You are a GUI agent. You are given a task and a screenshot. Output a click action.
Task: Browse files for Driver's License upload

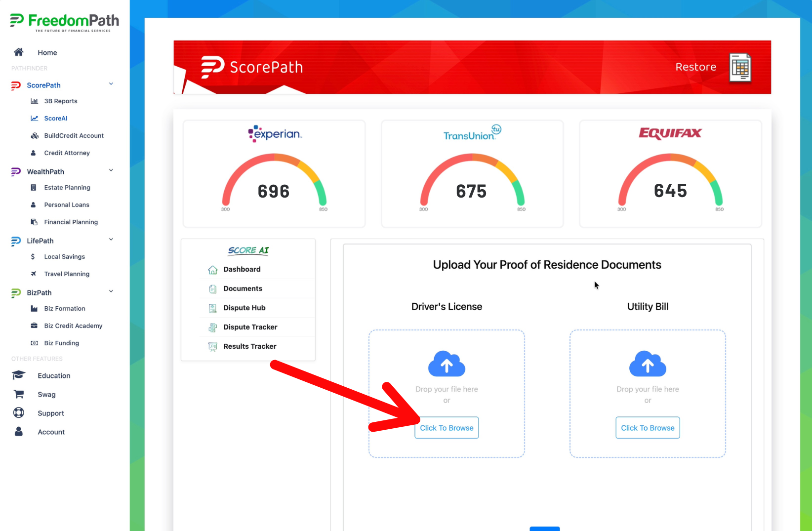(x=447, y=428)
